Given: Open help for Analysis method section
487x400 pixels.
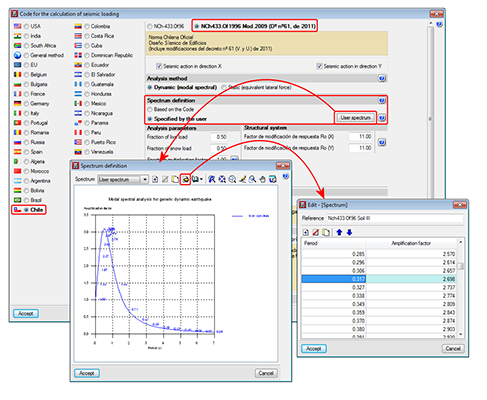Looking at the screenshot, I should [382, 78].
